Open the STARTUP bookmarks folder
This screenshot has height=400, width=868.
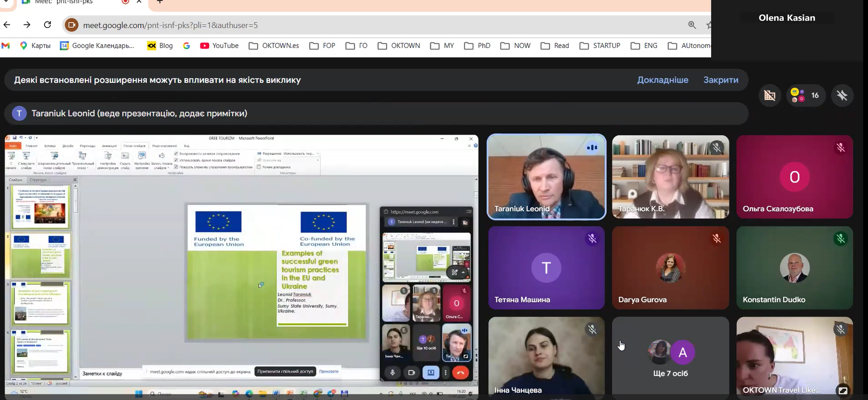pos(600,46)
